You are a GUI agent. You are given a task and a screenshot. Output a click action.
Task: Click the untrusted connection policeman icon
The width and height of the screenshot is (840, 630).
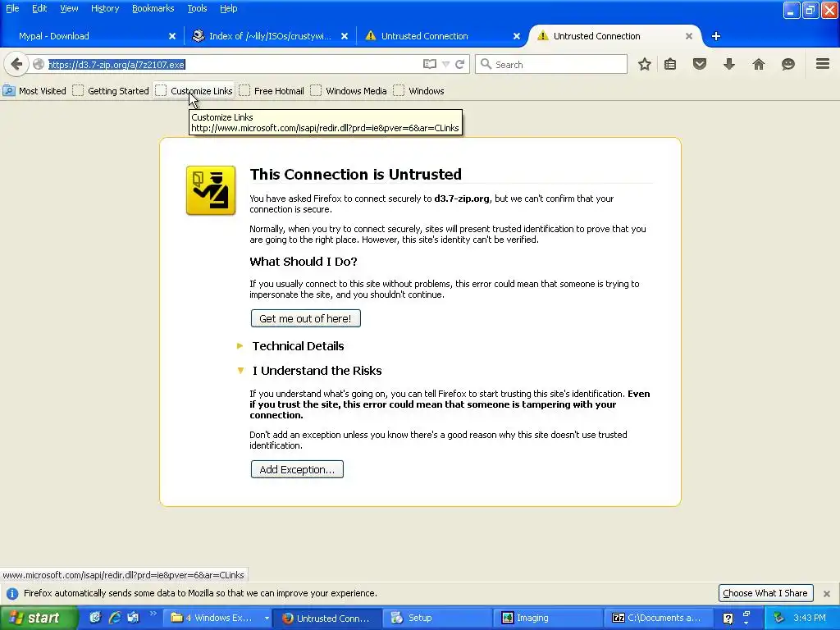pos(211,190)
